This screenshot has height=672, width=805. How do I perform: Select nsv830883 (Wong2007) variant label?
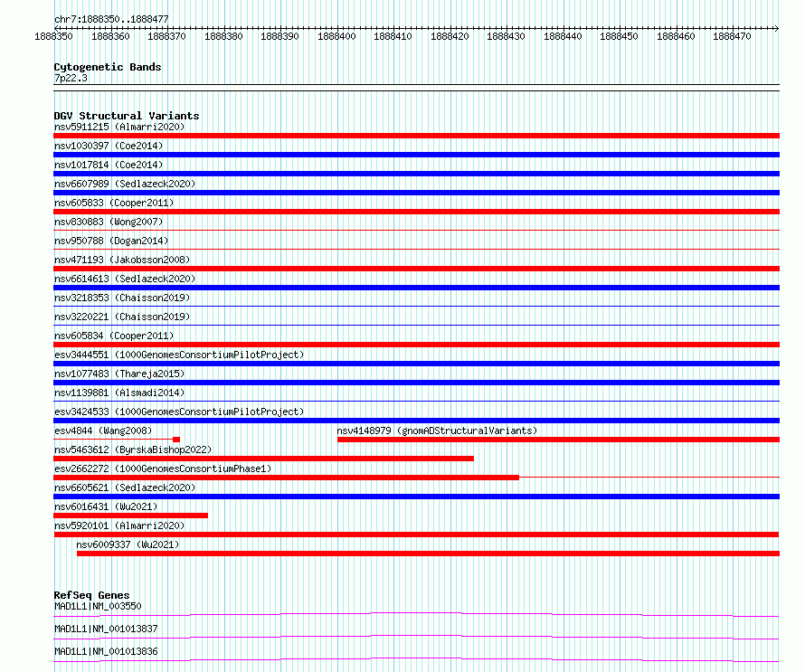coord(109,222)
